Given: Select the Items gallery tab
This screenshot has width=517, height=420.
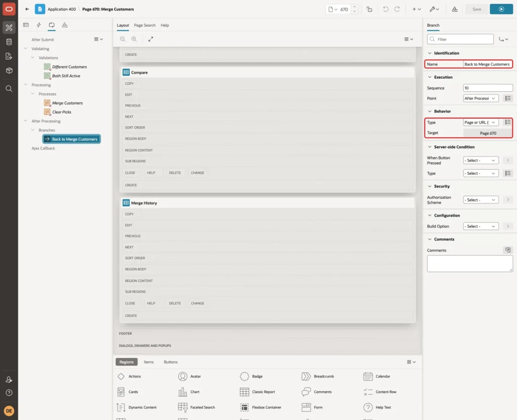Looking at the screenshot, I should coord(148,362).
